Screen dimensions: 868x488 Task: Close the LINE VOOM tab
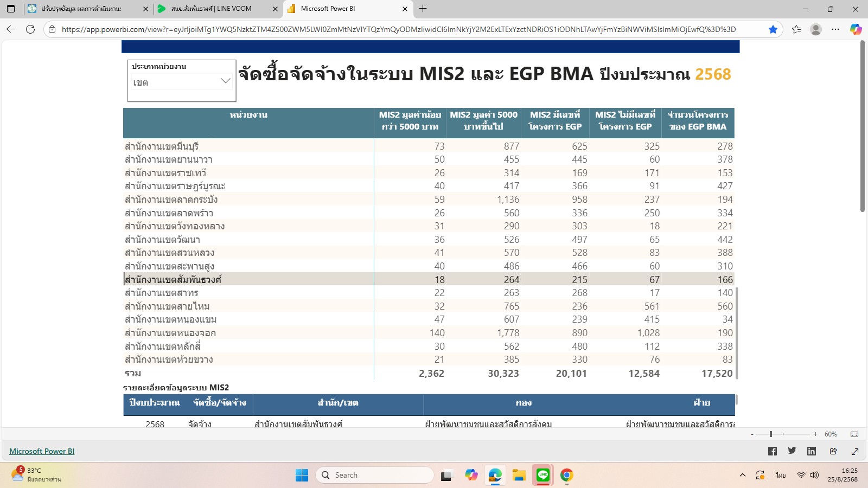tap(275, 9)
